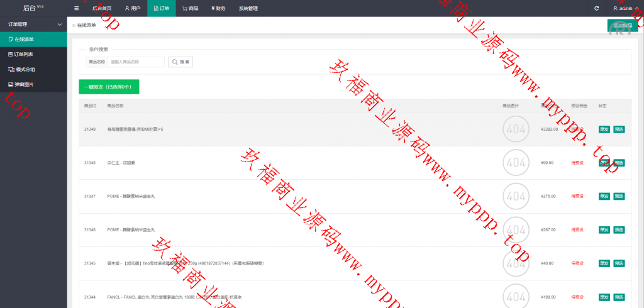This screenshot has height=308, width=644.
Task: Click the magnifier 搜索 search button
Action: click(x=180, y=62)
